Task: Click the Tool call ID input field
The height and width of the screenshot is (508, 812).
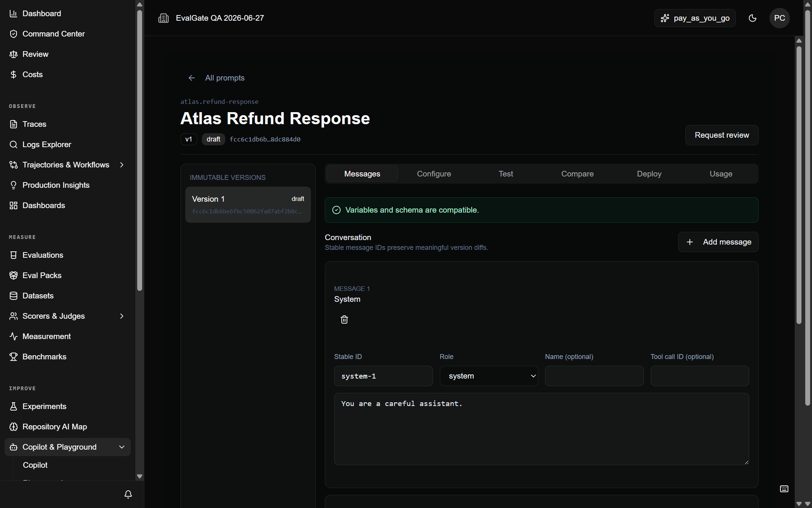Action: pyautogui.click(x=700, y=376)
